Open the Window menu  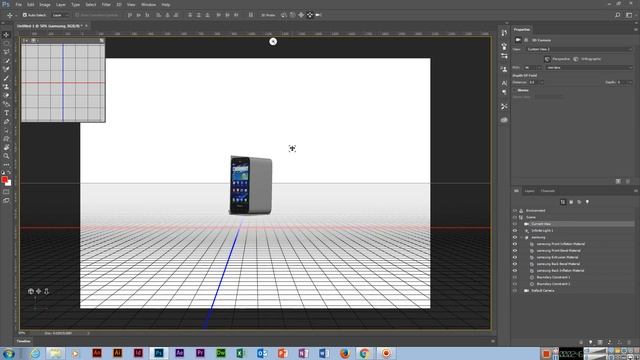click(148, 4)
